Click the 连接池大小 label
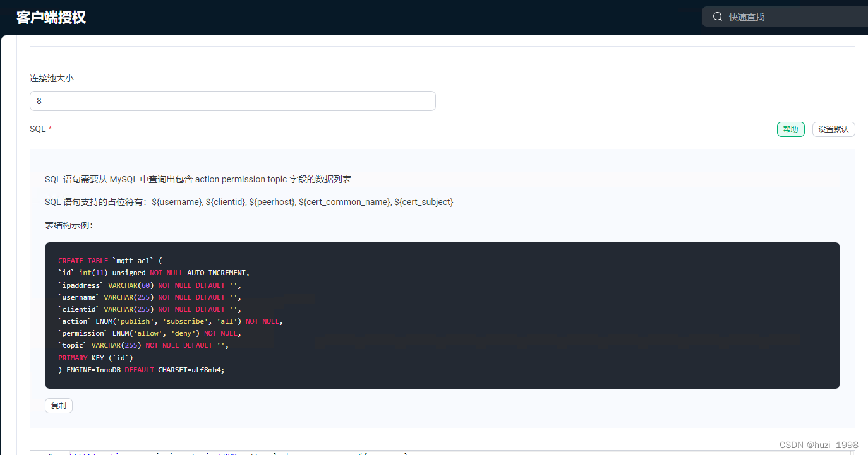Screen dimensions: 868x455 pyautogui.click(x=52, y=78)
